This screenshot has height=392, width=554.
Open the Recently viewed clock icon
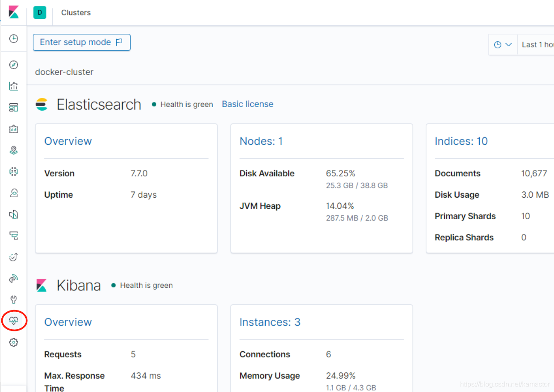[x=13, y=38]
